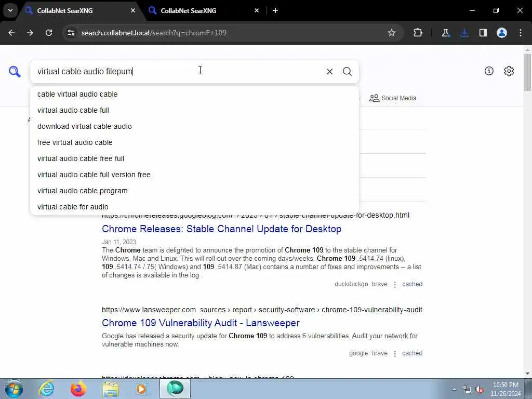Expand options menu for Chrome Releases result
The width and height of the screenshot is (532, 399).
395,285
